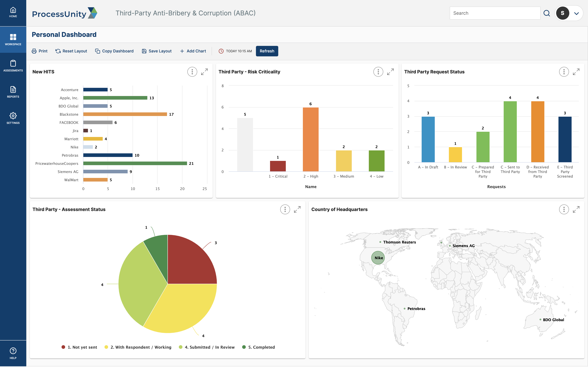Select the orange '2 - High' bar

pyautogui.click(x=311, y=139)
